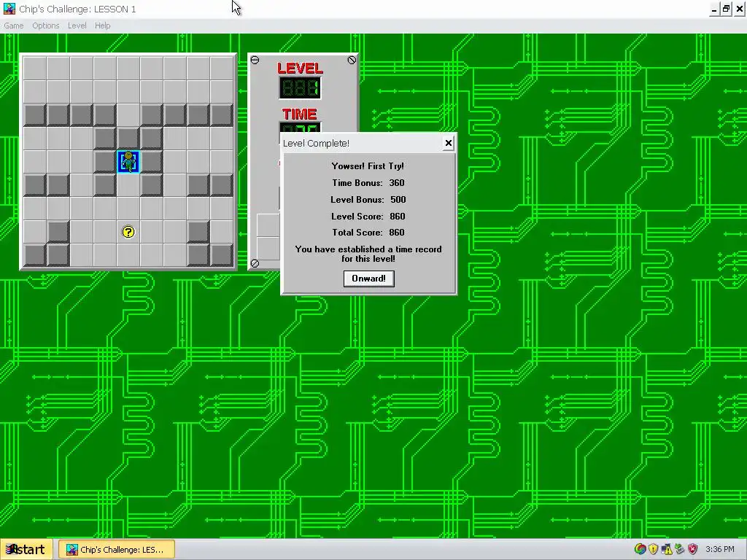The height and width of the screenshot is (560, 747).
Task: Click the Level Complete! dialog title
Action: 316,144
